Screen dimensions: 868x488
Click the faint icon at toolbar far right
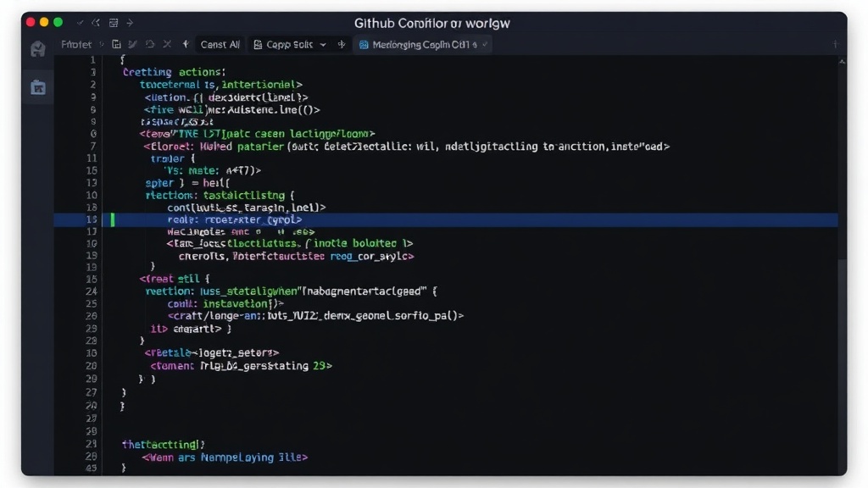(x=836, y=44)
